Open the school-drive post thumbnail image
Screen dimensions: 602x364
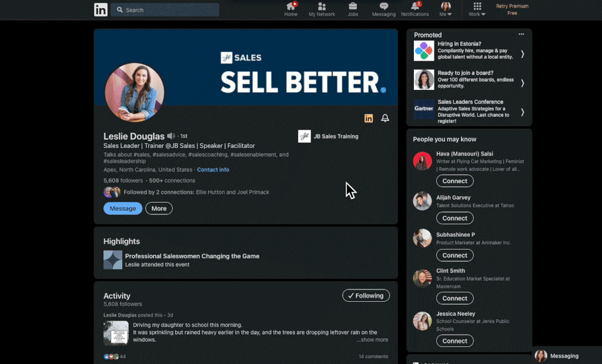tap(116, 333)
